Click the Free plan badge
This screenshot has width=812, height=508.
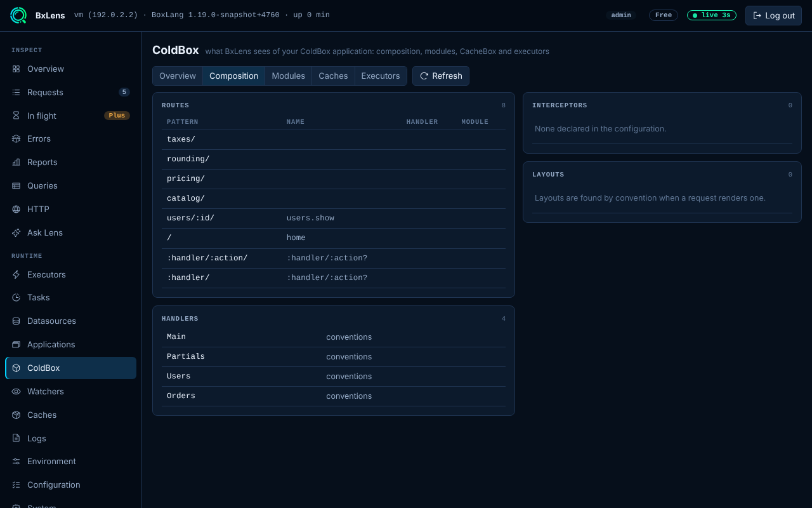664,15
